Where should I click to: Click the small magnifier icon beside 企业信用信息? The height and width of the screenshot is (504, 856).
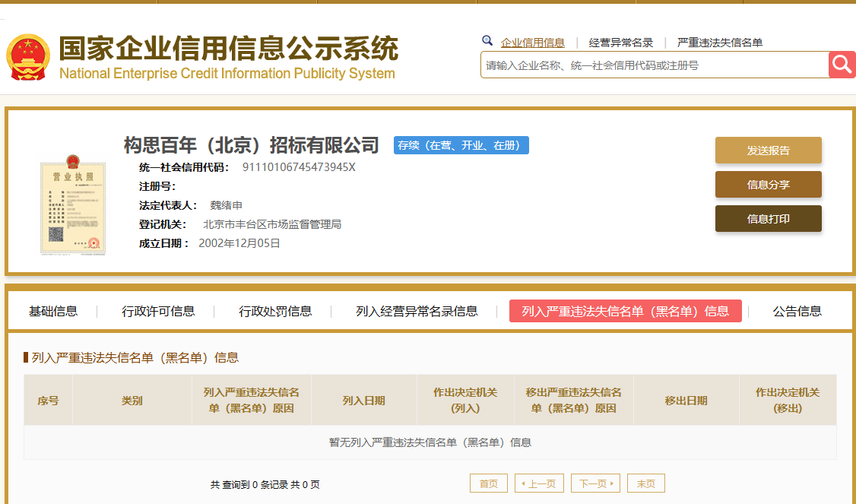pos(487,41)
